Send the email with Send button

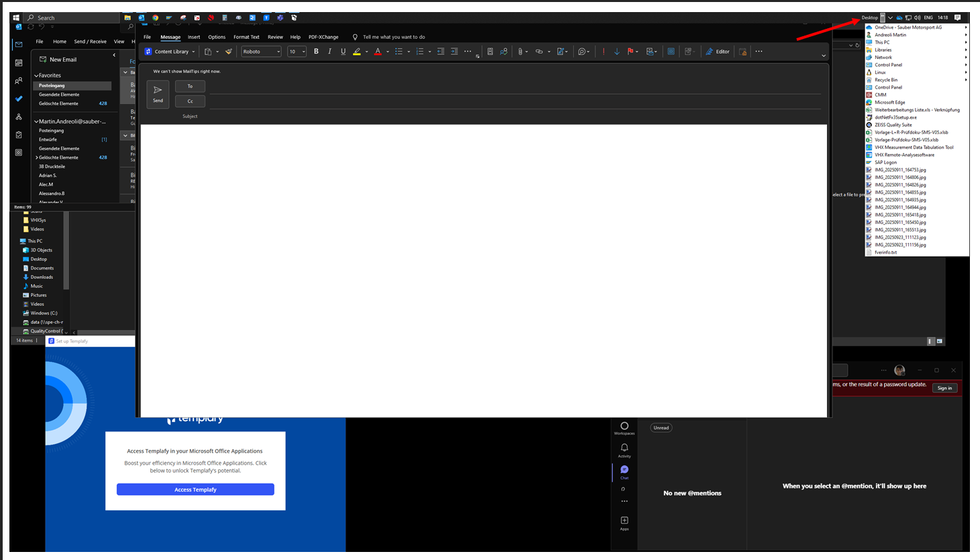pos(158,94)
